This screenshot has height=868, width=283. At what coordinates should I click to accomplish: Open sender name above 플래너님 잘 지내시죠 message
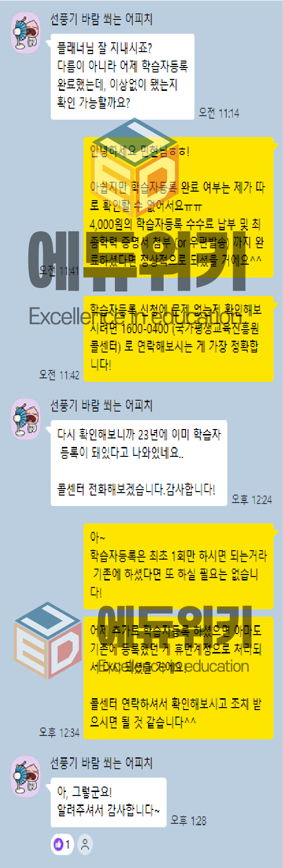[101, 20]
